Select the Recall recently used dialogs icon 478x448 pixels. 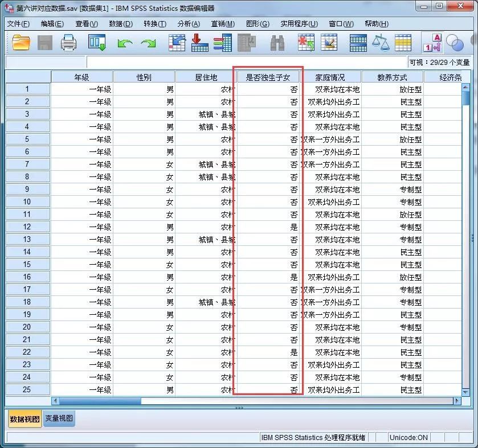96,42
